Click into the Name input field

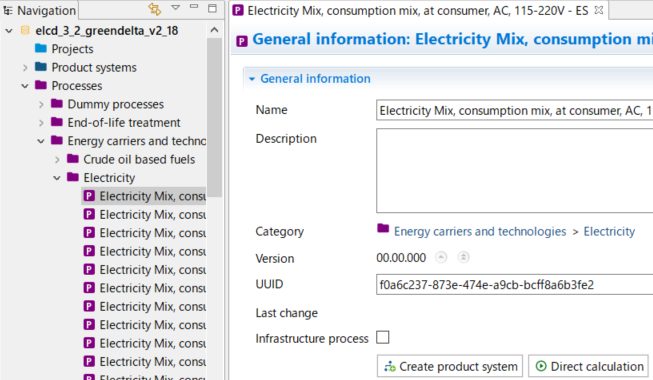point(514,110)
